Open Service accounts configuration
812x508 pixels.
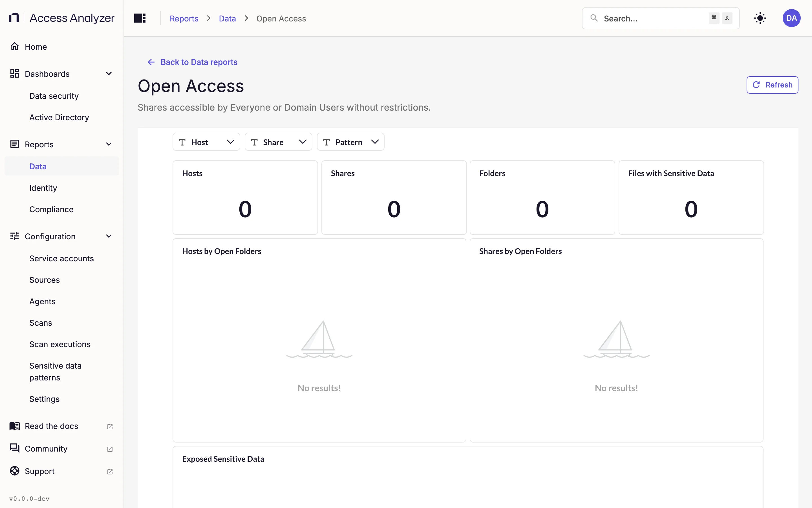click(62, 258)
